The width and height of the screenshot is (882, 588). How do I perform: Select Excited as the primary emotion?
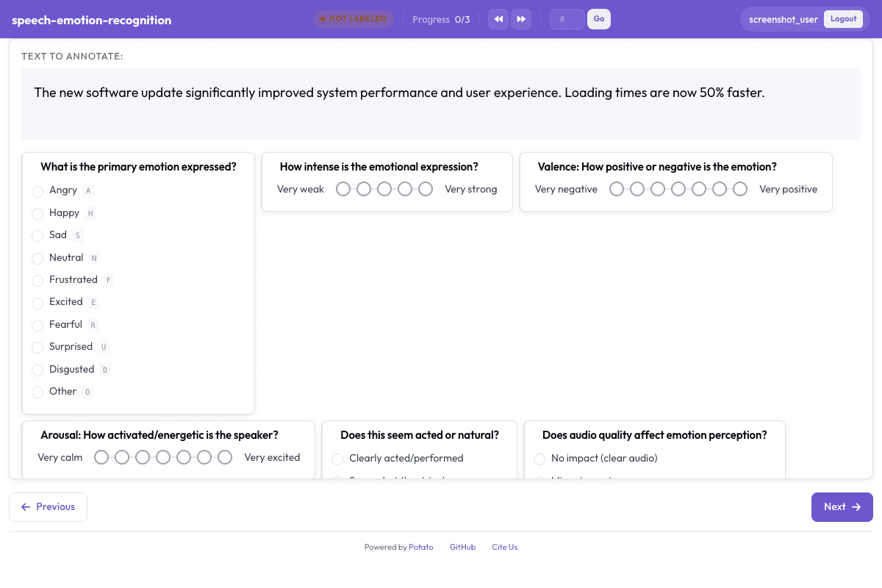coord(37,303)
